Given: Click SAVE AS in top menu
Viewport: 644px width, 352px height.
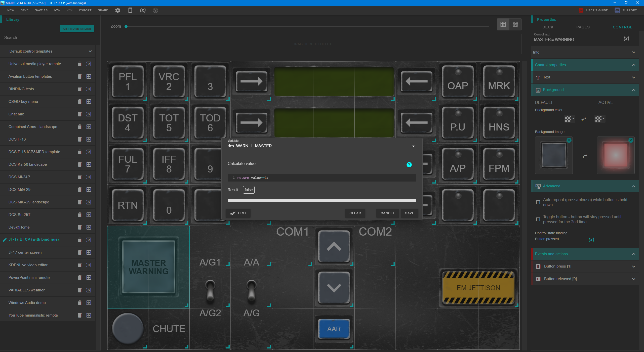Looking at the screenshot, I should pos(41,10).
